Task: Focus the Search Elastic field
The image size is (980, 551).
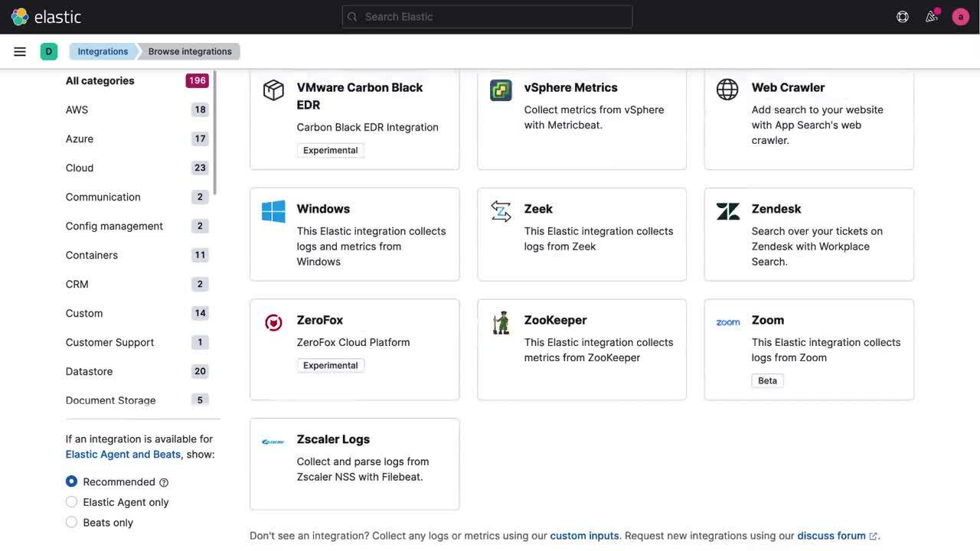Action: [487, 17]
